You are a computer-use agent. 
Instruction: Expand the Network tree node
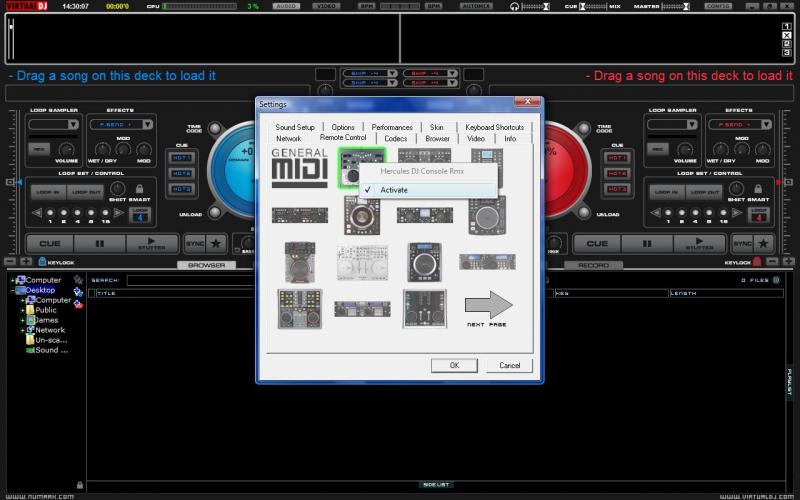click(22, 330)
